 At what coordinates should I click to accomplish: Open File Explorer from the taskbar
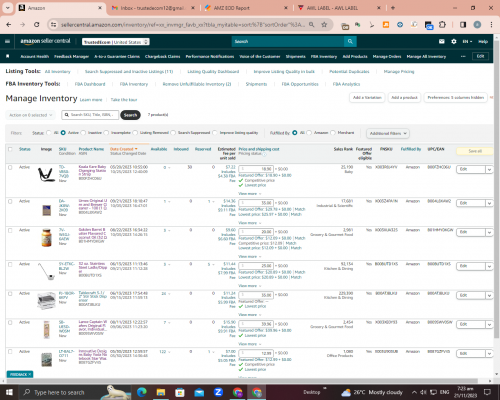(x=161, y=392)
